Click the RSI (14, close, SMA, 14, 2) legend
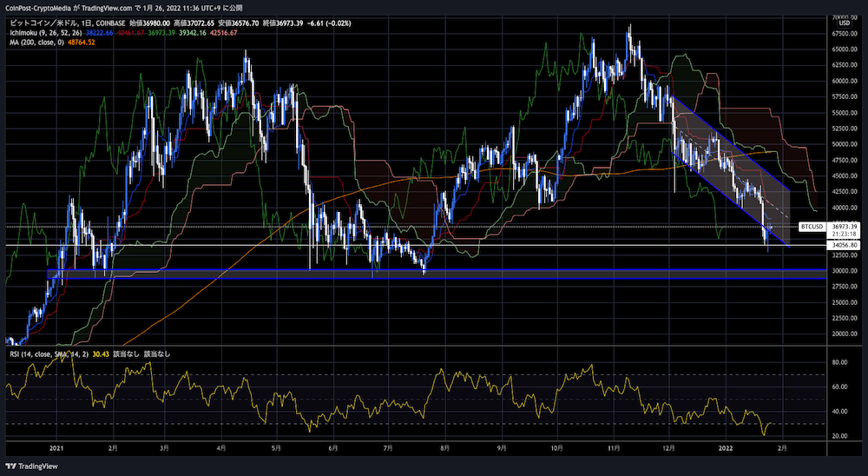868x476 pixels. pyautogui.click(x=49, y=354)
